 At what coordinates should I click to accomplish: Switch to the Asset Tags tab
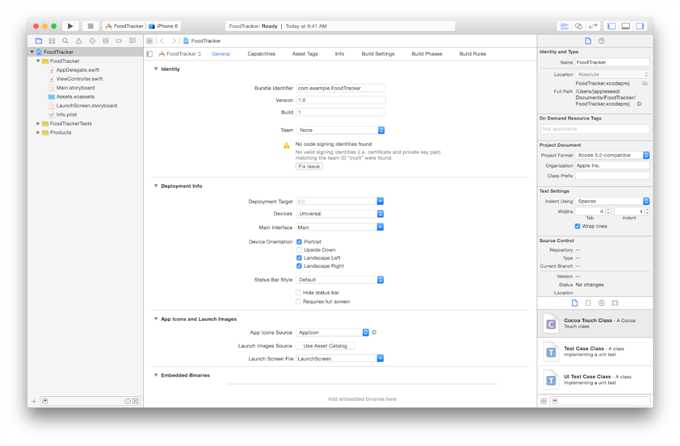(x=305, y=54)
